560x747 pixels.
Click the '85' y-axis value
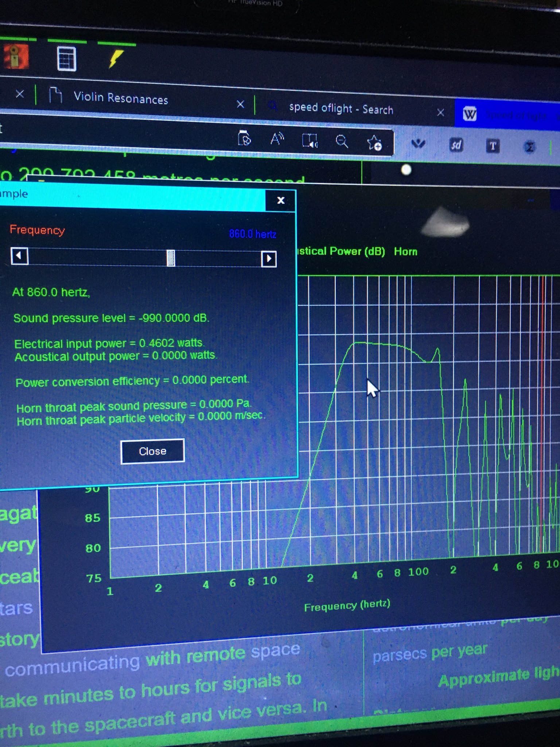tap(93, 518)
